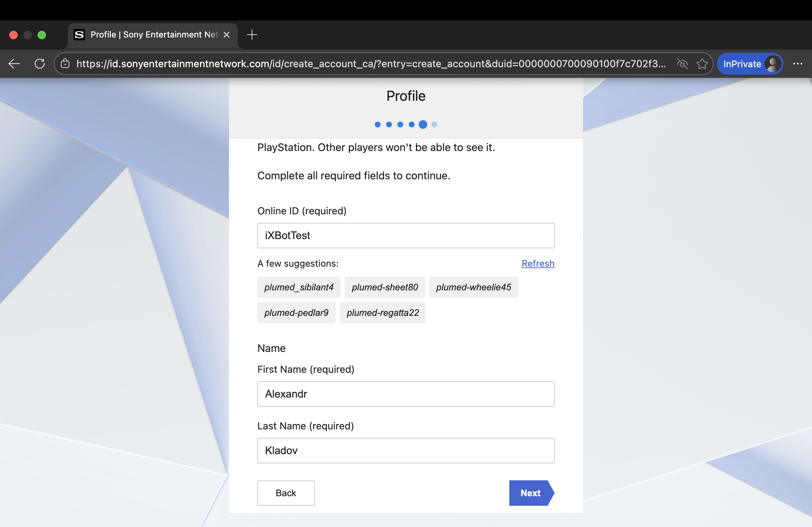Open a new tab with plus icon

252,35
